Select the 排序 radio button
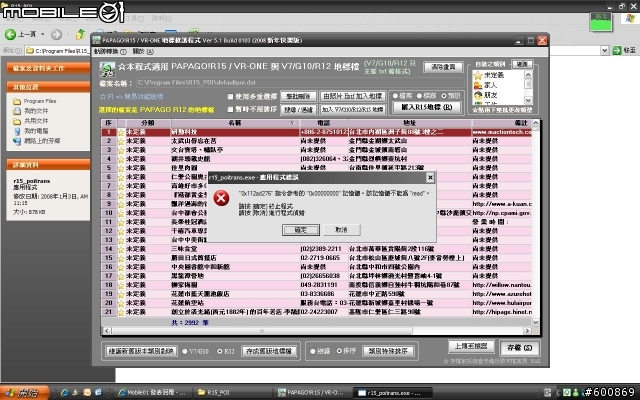The width and height of the screenshot is (640, 400). coord(339,351)
